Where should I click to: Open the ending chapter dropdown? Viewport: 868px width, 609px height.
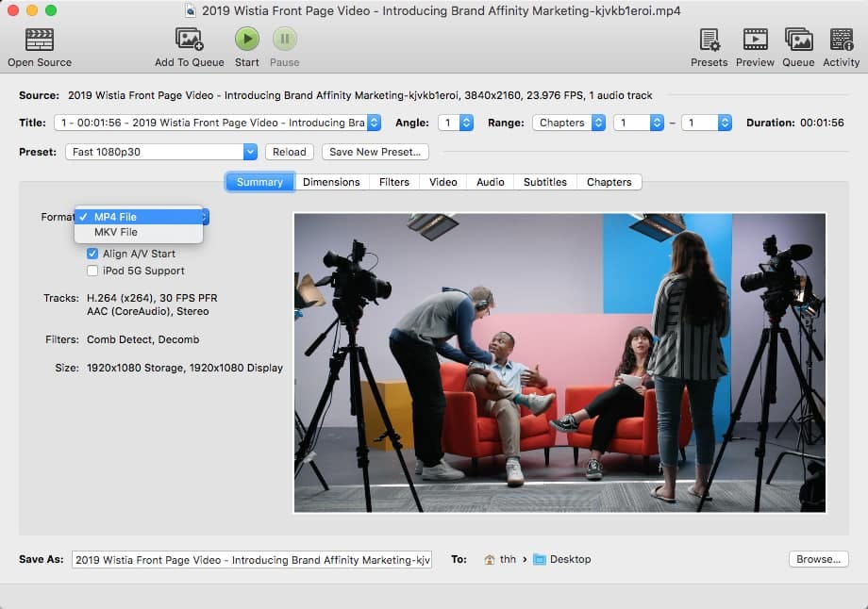[707, 123]
